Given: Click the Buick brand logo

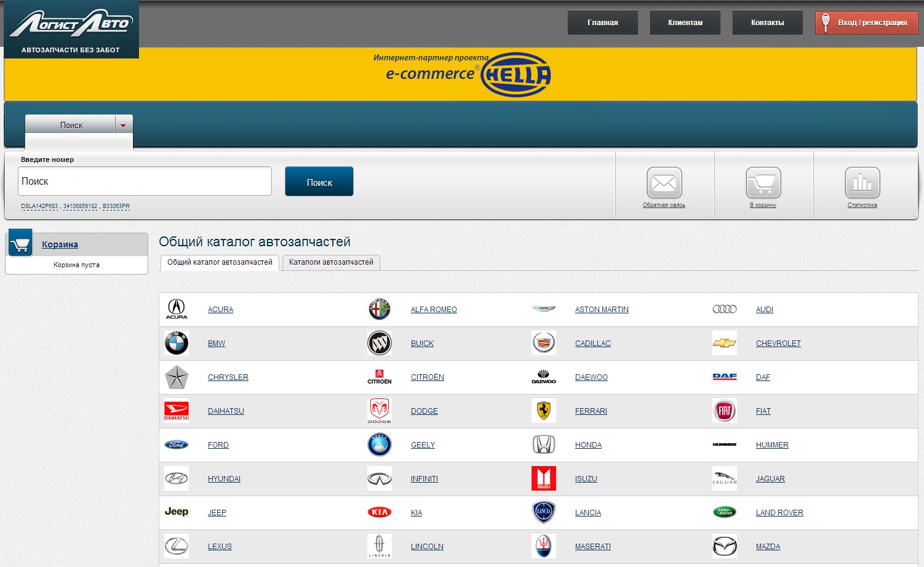Looking at the screenshot, I should (380, 343).
